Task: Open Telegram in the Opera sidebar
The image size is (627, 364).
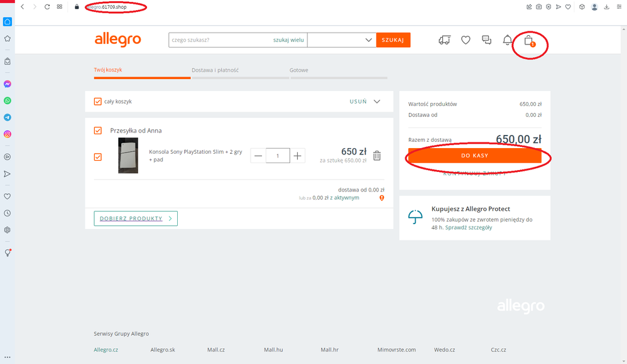Action: coord(7,117)
